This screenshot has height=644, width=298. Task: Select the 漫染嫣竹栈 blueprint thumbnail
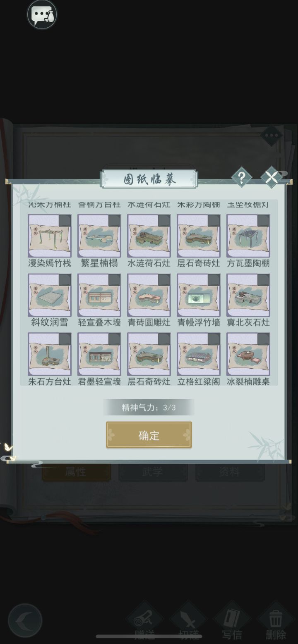click(x=49, y=236)
